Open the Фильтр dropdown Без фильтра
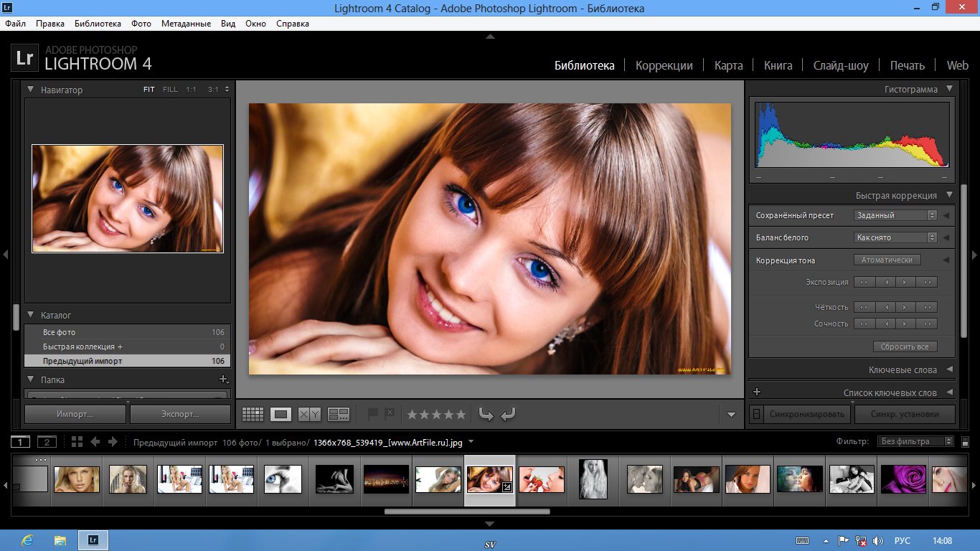 [916, 441]
